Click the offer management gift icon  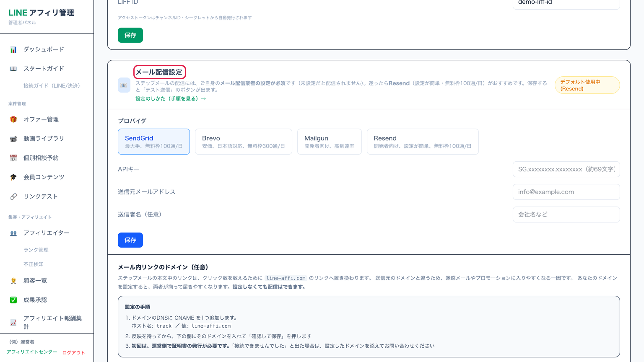click(x=13, y=119)
